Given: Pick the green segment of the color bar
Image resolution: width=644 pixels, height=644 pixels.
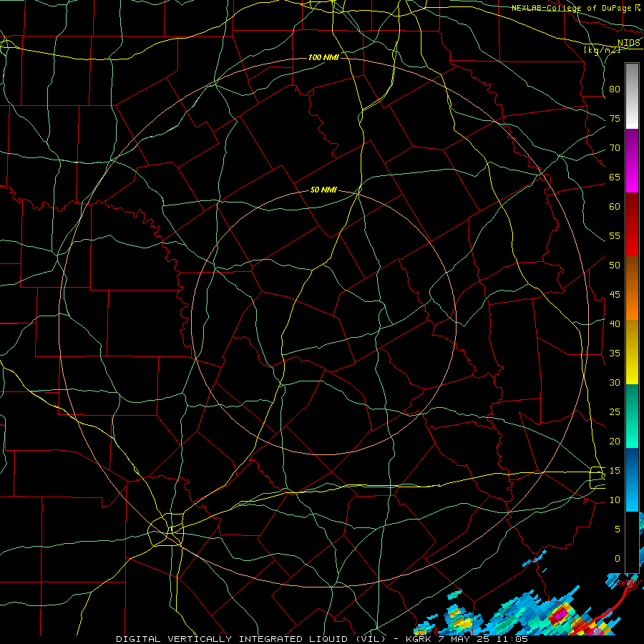Looking at the screenshot, I should 632,416.
